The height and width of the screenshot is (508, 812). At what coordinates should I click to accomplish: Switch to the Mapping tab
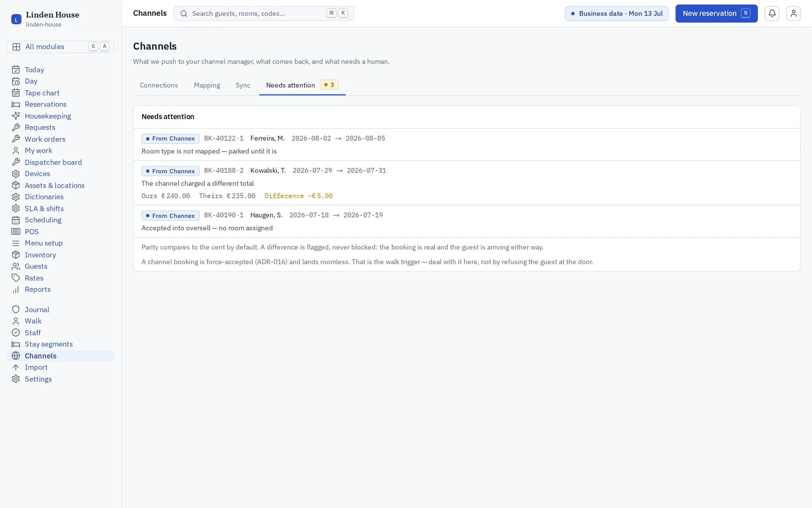(x=207, y=85)
